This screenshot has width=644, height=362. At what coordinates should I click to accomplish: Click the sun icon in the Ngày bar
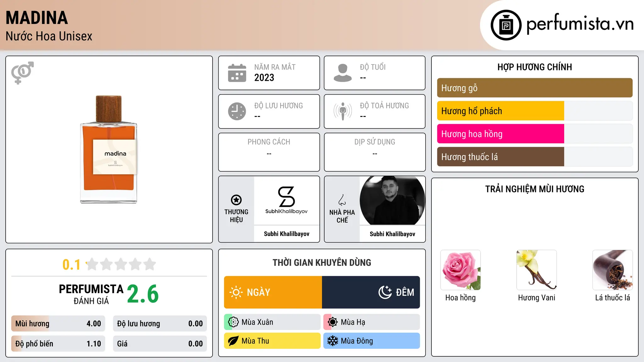click(x=236, y=292)
